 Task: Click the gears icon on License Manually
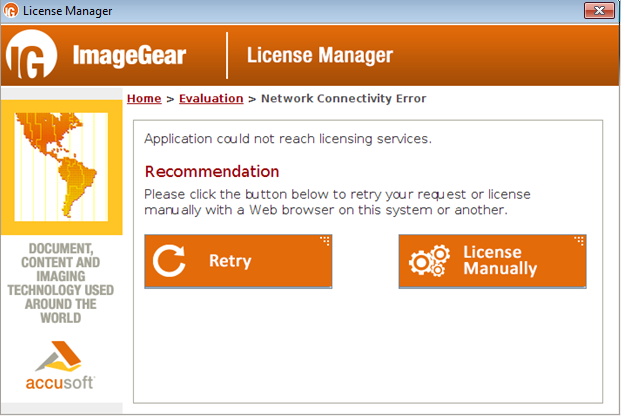[x=430, y=261]
